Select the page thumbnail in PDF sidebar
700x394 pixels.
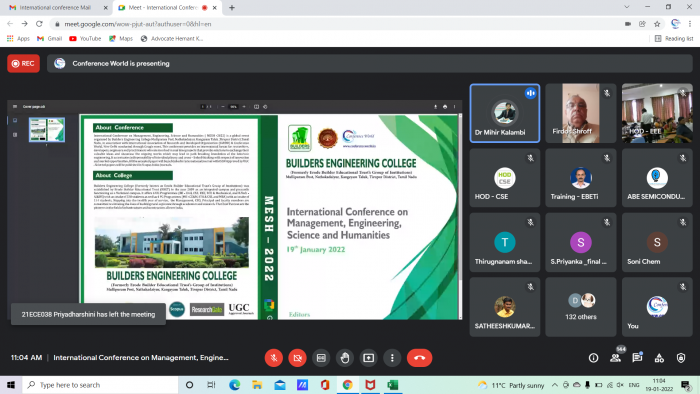click(x=47, y=130)
